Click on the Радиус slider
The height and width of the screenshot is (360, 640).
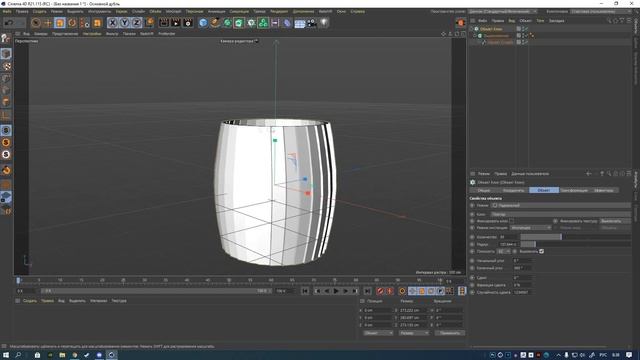point(576,244)
